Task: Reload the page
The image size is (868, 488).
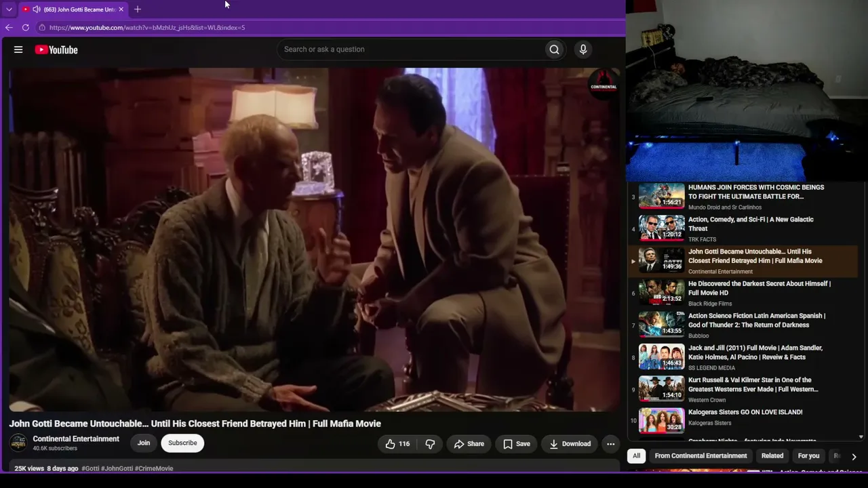Action: pos(26,28)
